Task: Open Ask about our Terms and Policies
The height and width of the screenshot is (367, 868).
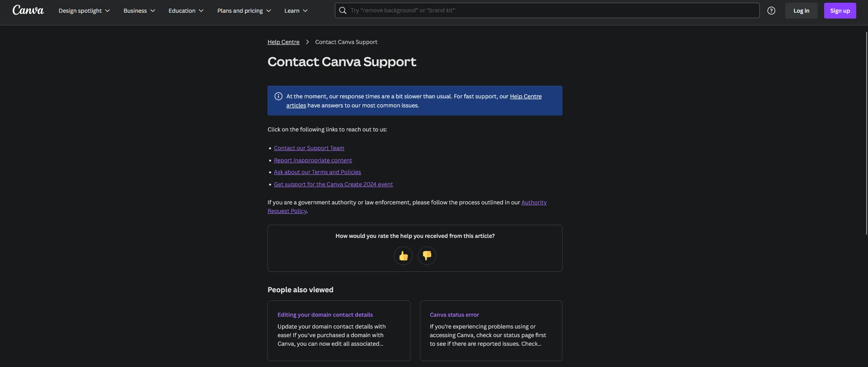Action: 317,172
